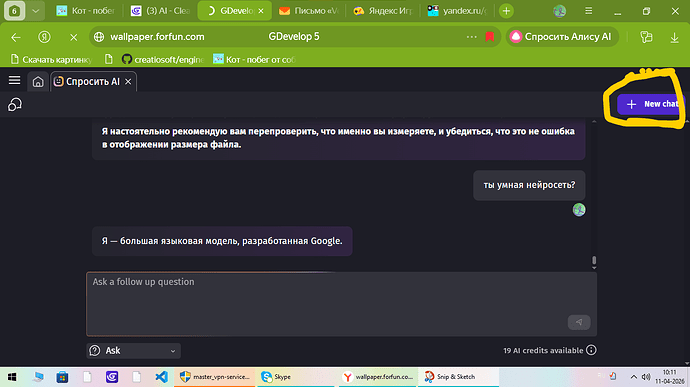The image size is (690, 387).
Task: Click the message ты умная нейросеть?
Action: pos(529,185)
